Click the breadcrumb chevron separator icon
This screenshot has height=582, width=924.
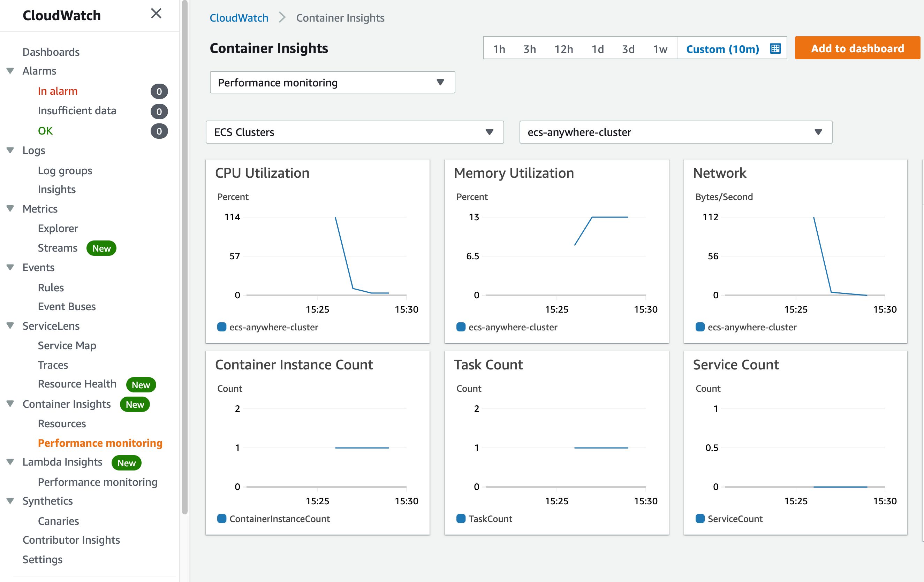(x=282, y=18)
